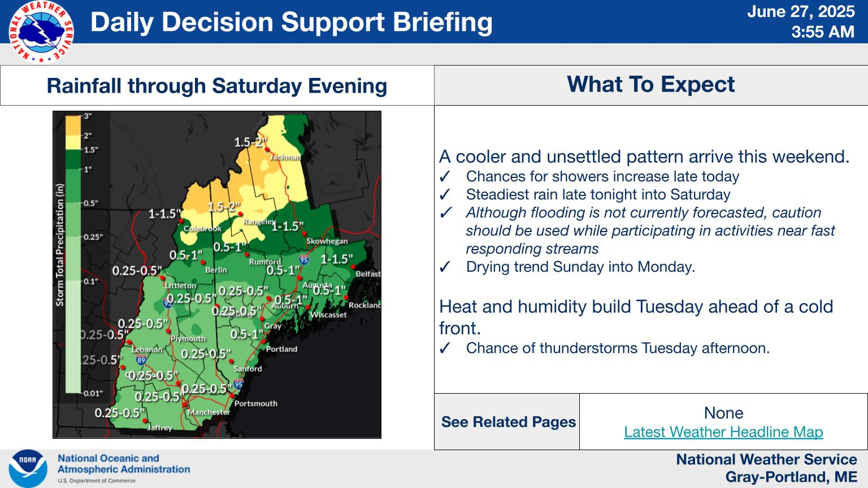This screenshot has height=488, width=868.
Task: Select the orange 2-3 inch legend swatch
Action: 73,126
